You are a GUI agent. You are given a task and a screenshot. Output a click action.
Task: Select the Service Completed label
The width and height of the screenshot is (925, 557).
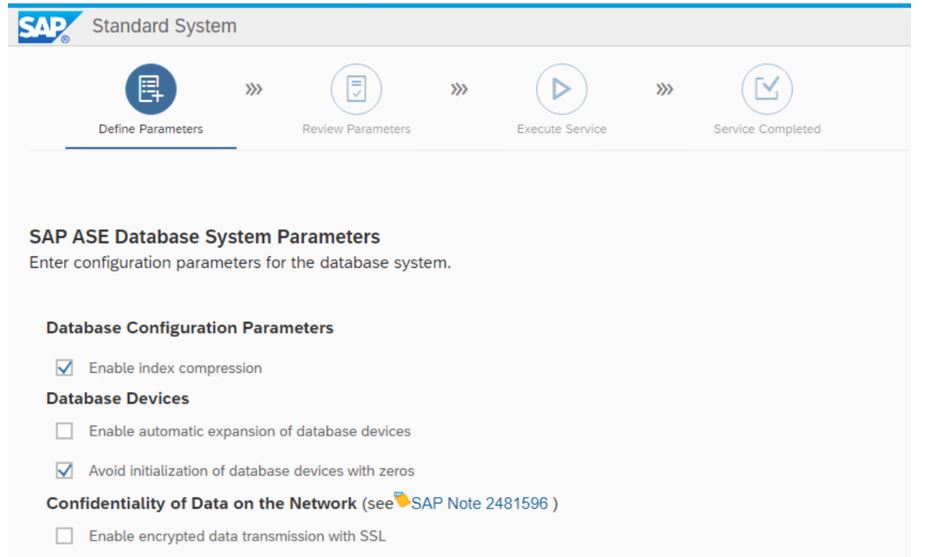point(767,129)
